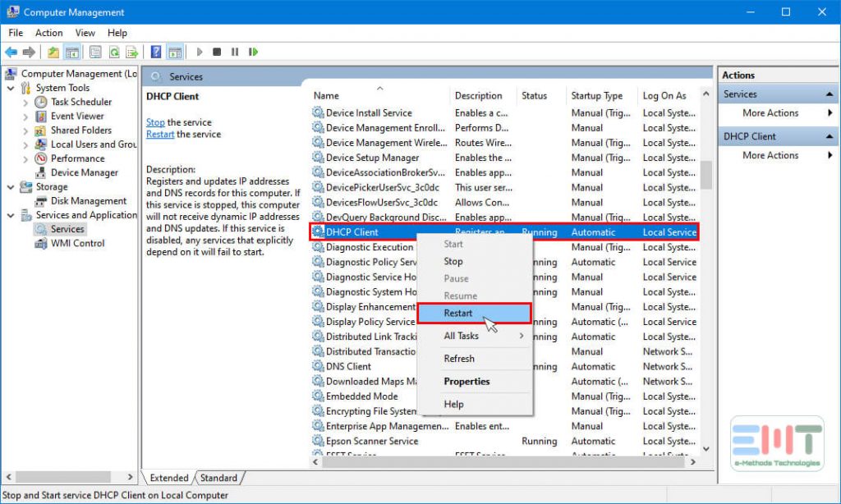Click the Forward arrow toolbar icon
841x504 pixels.
(x=29, y=52)
